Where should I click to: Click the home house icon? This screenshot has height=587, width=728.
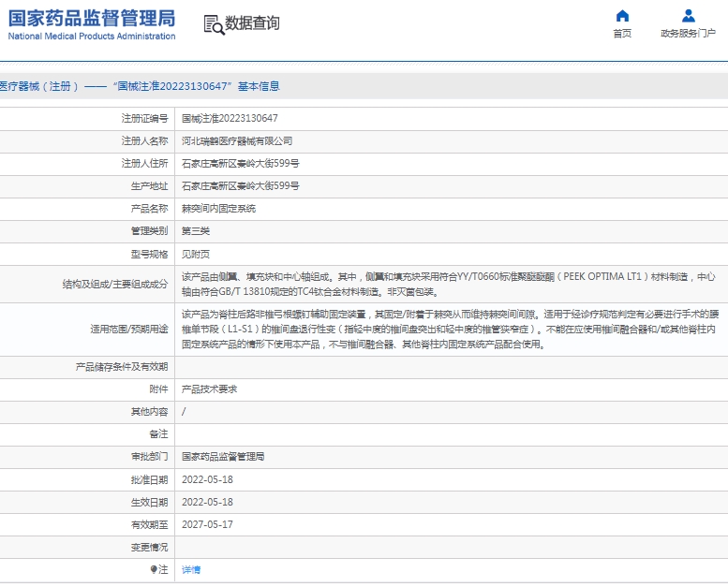[622, 16]
